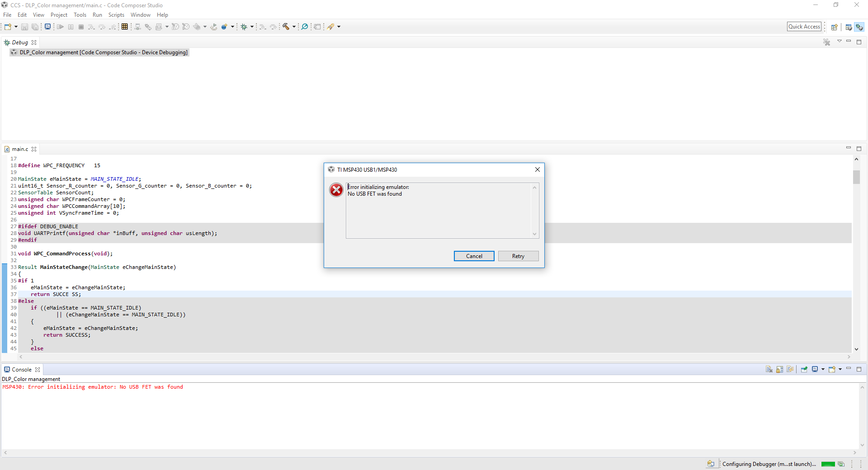868x470 pixels.
Task: Toggle Word Wrap in the Console
Action: pos(790,369)
